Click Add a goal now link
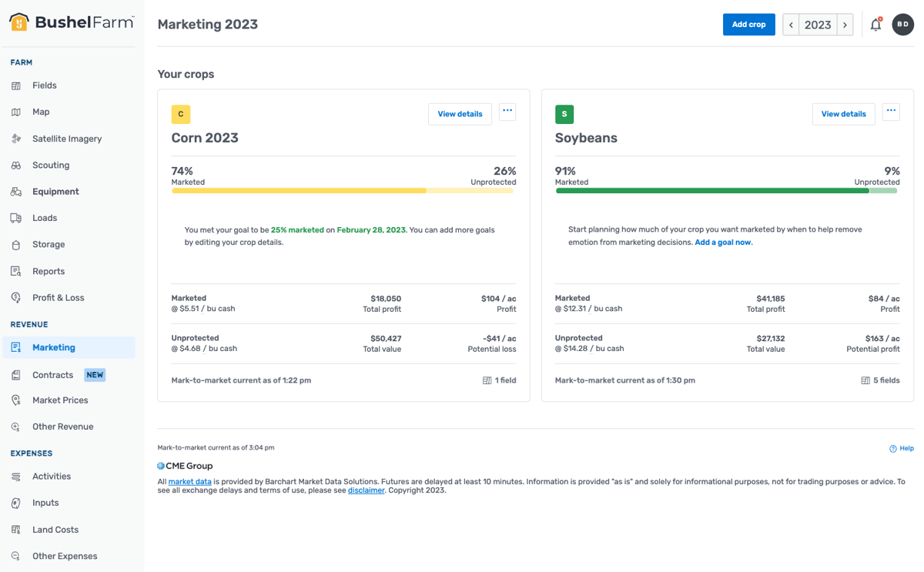The height and width of the screenshot is (572, 924). pyautogui.click(x=723, y=241)
